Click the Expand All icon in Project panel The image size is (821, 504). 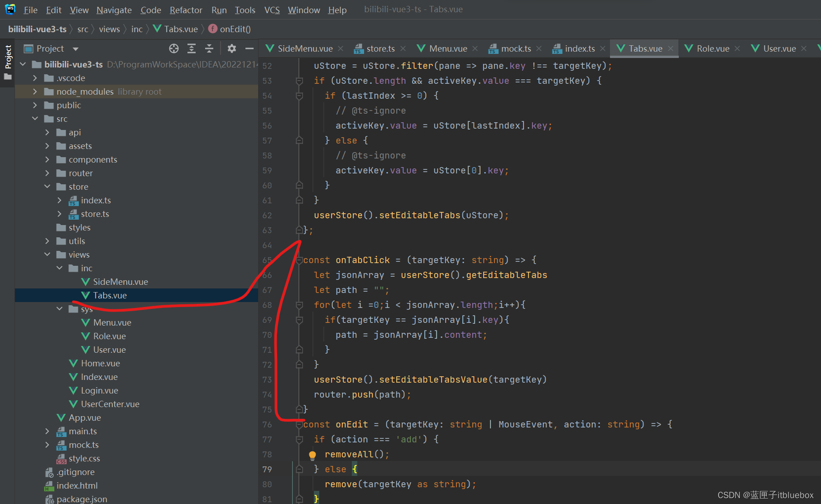pyautogui.click(x=192, y=48)
